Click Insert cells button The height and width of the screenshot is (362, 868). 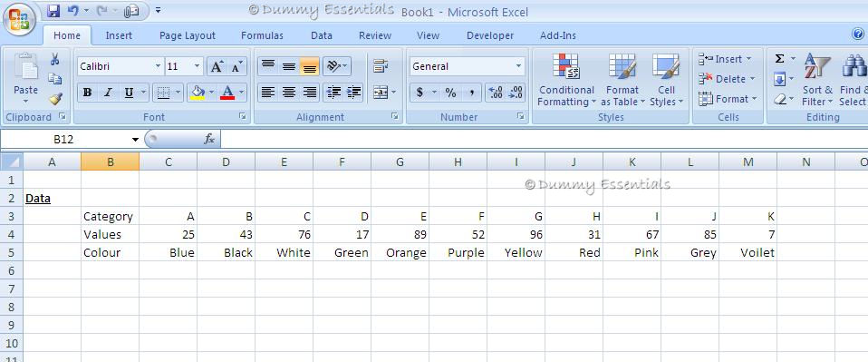click(725, 59)
